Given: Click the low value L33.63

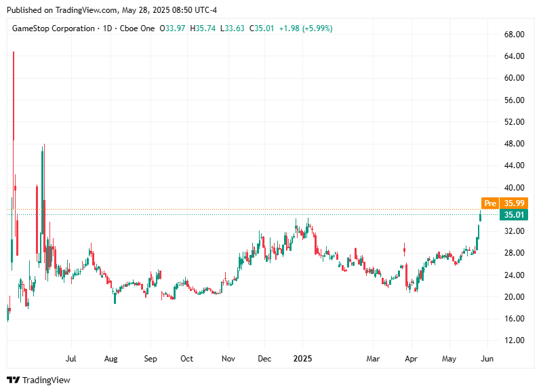Looking at the screenshot, I should point(233,28).
